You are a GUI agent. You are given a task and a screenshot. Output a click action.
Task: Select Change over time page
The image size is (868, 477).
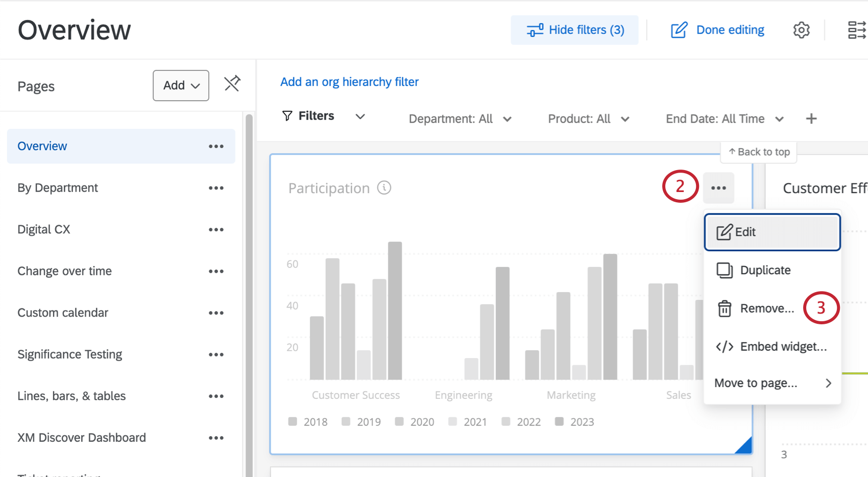click(x=64, y=271)
